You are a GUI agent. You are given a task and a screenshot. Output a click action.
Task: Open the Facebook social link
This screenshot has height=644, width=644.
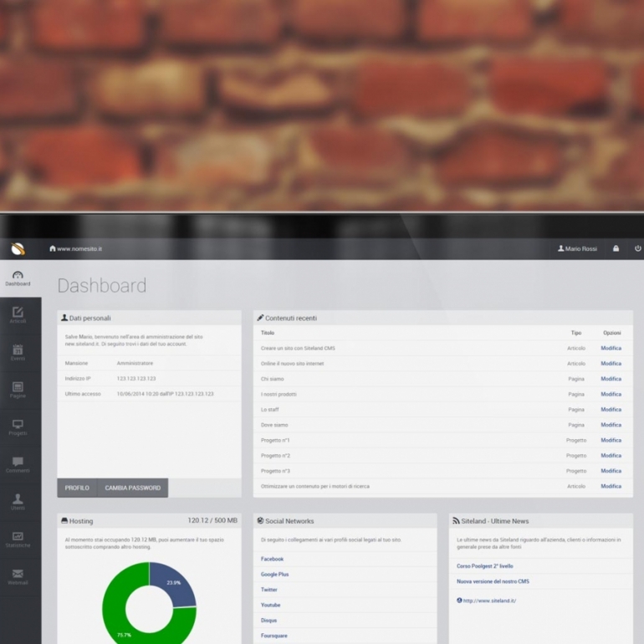click(272, 559)
